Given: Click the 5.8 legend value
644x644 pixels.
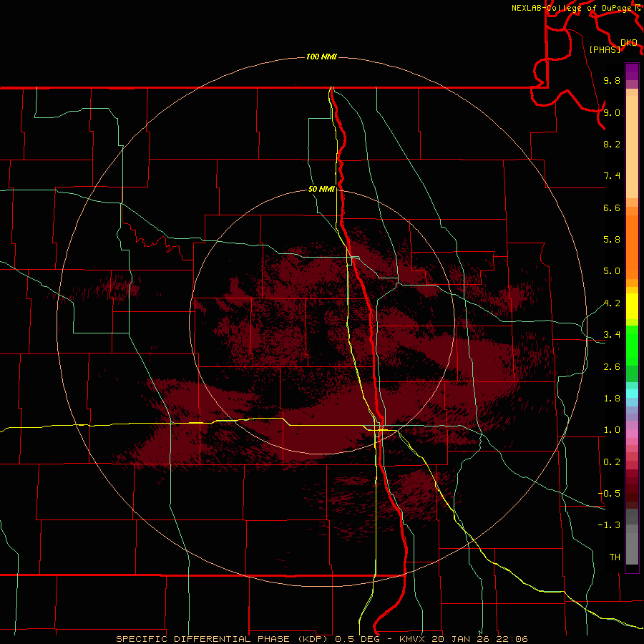Looking at the screenshot, I should (x=612, y=240).
